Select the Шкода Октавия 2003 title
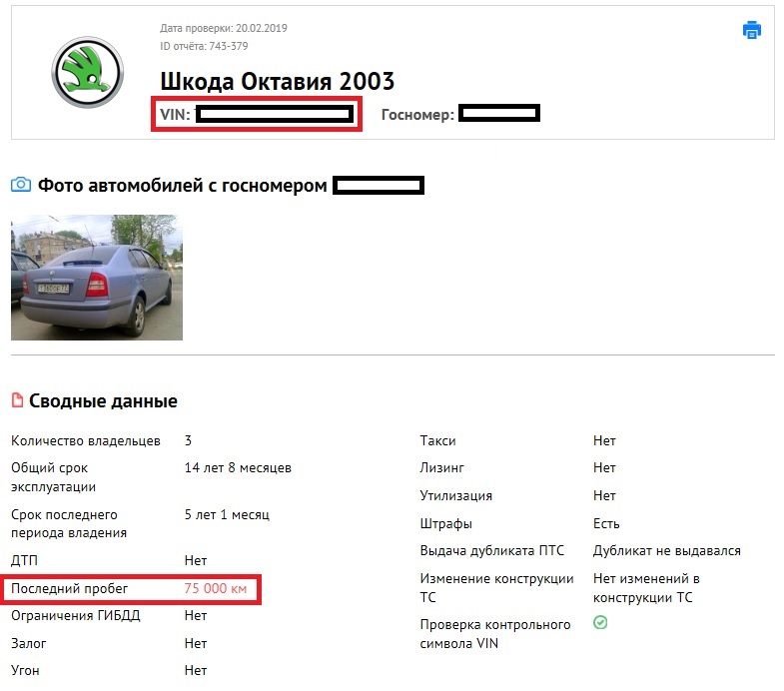Image resolution: width=784 pixels, height=691 pixels. pos(277,81)
